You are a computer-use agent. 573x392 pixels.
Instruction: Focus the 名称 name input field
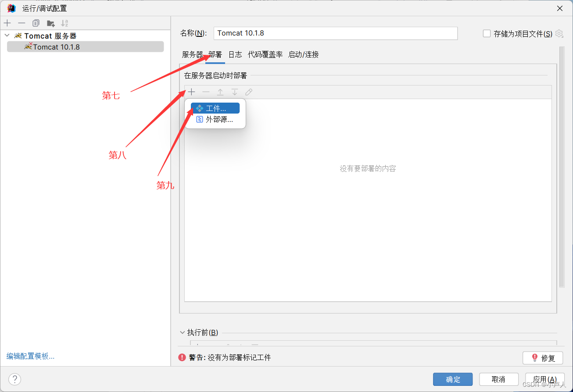336,33
